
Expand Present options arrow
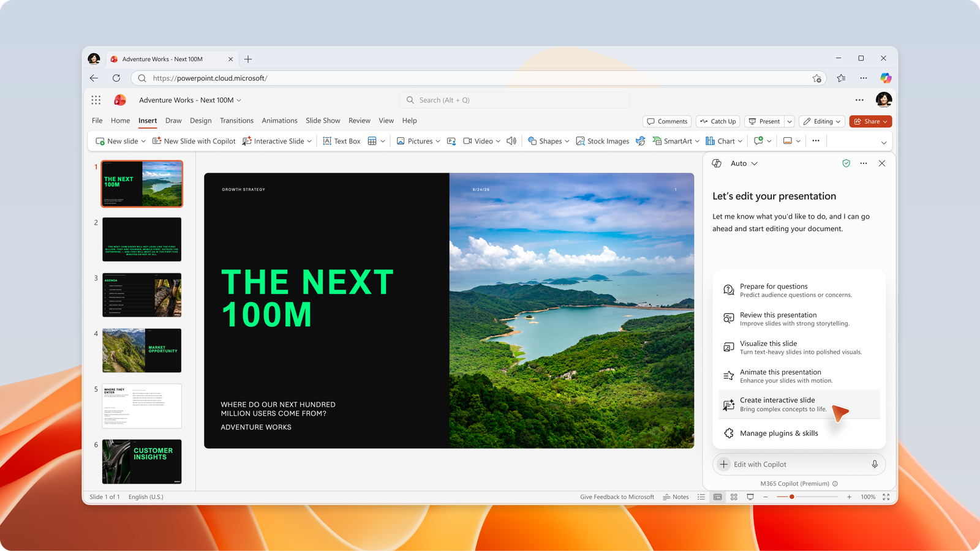(790, 121)
